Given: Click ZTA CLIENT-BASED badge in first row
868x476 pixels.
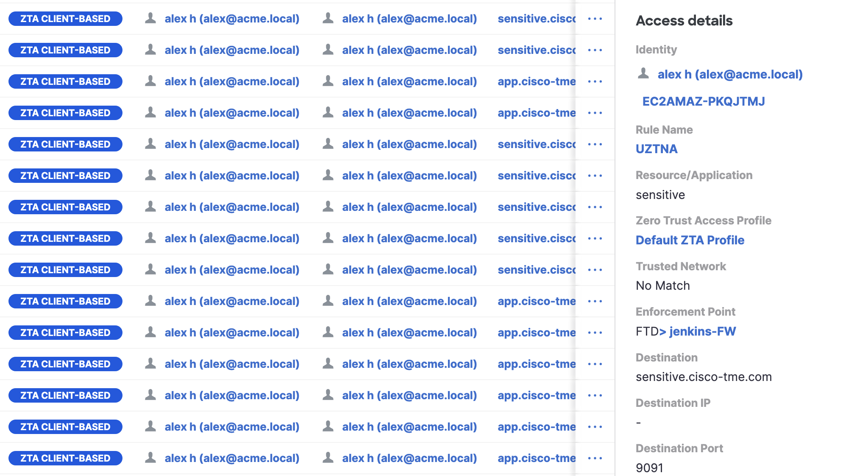Looking at the screenshot, I should (65, 19).
